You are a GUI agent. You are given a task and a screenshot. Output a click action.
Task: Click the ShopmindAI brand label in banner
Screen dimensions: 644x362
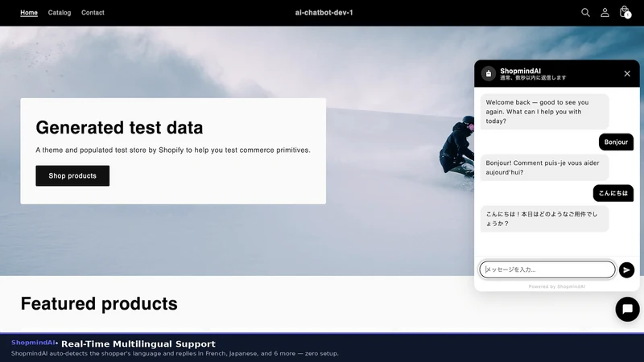[33, 343]
